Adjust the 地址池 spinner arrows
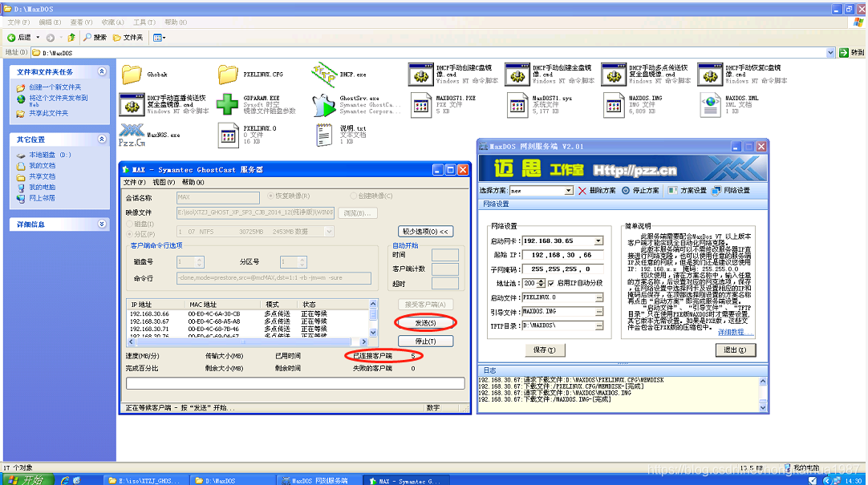This screenshot has height=485, width=868. tap(541, 283)
